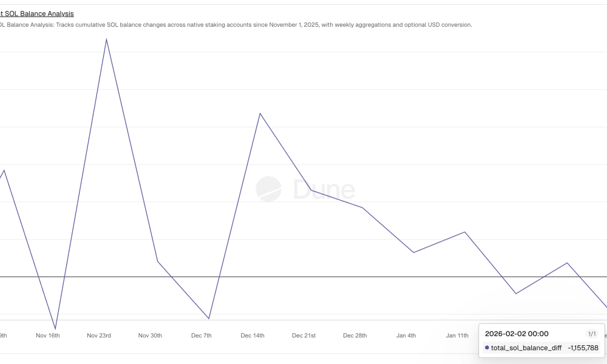This screenshot has height=364, width=607.
Task: Click the Dec 14th x-axis label
Action: point(253,335)
